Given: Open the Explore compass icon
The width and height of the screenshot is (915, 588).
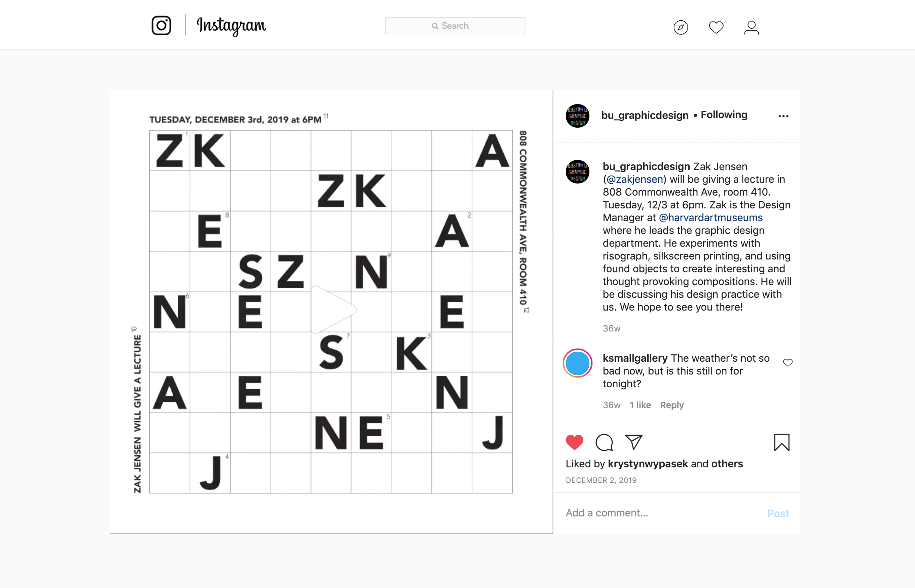Looking at the screenshot, I should 680,27.
